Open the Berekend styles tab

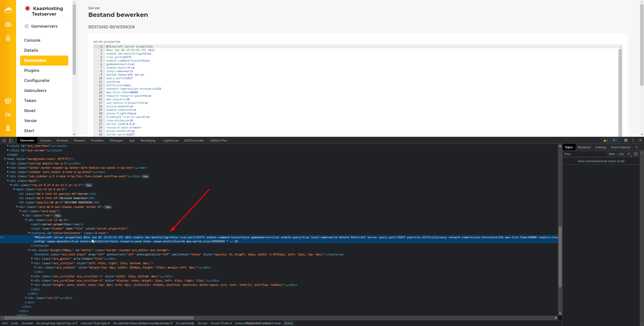[x=584, y=147]
